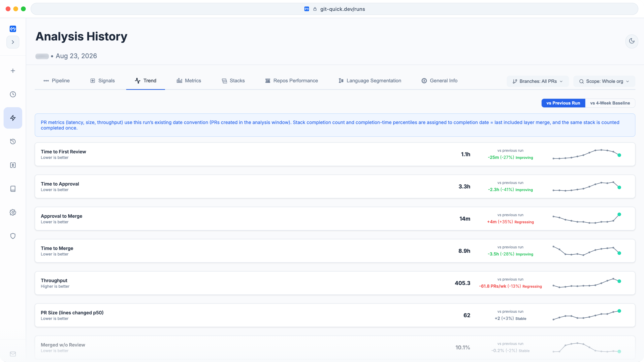Click the shield icon in sidebar

click(13, 236)
